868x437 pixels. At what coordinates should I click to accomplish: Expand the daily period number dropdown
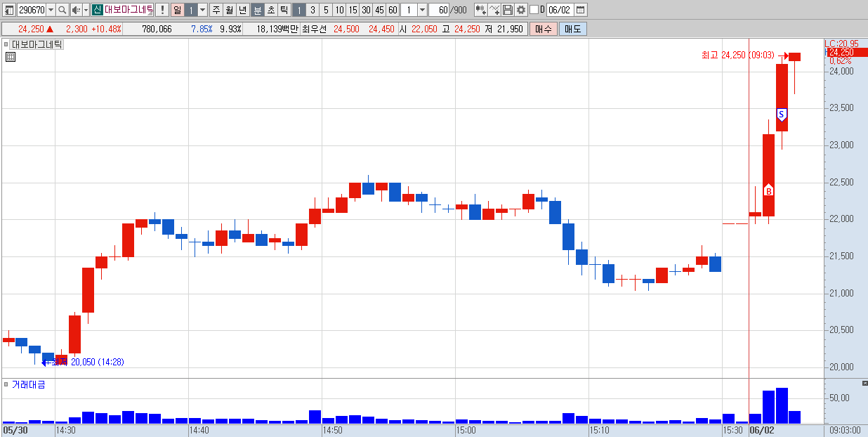tap(202, 10)
